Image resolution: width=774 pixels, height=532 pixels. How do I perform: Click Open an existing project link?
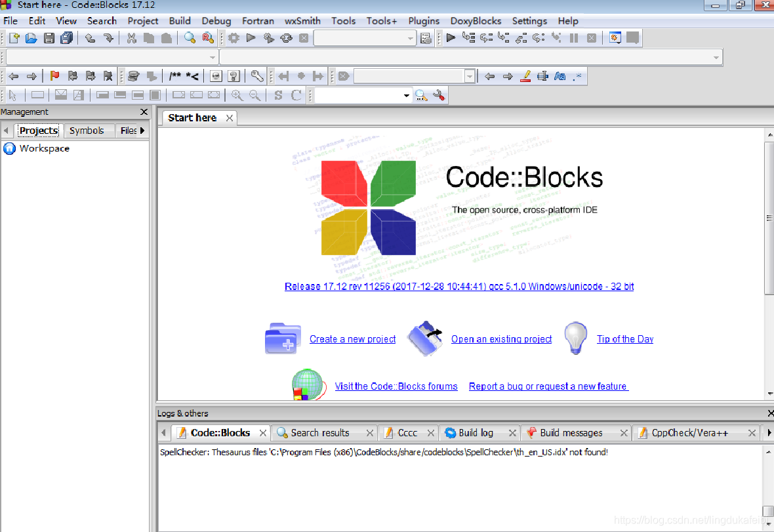[x=502, y=339]
